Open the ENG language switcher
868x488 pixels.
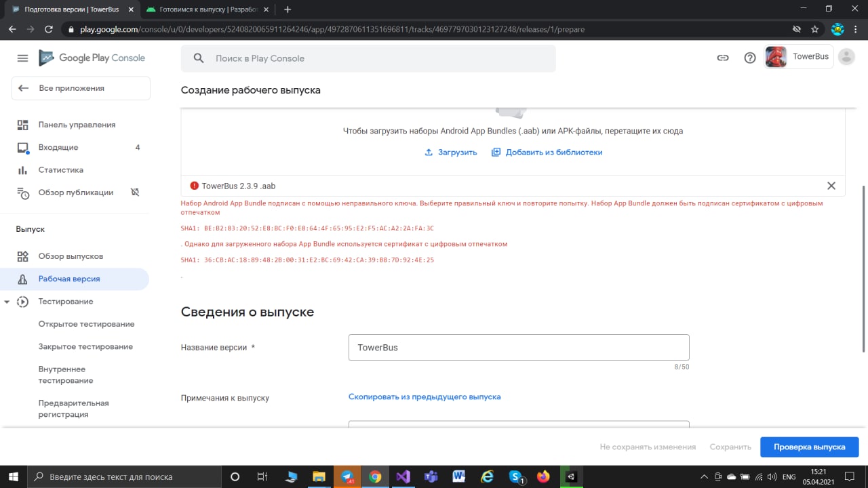pyautogui.click(x=789, y=476)
